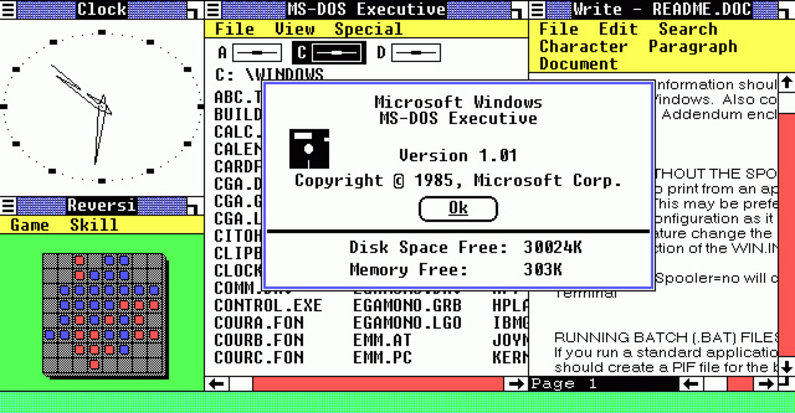The image size is (795, 413).
Task: Open the Character menu in Write
Action: (x=583, y=47)
